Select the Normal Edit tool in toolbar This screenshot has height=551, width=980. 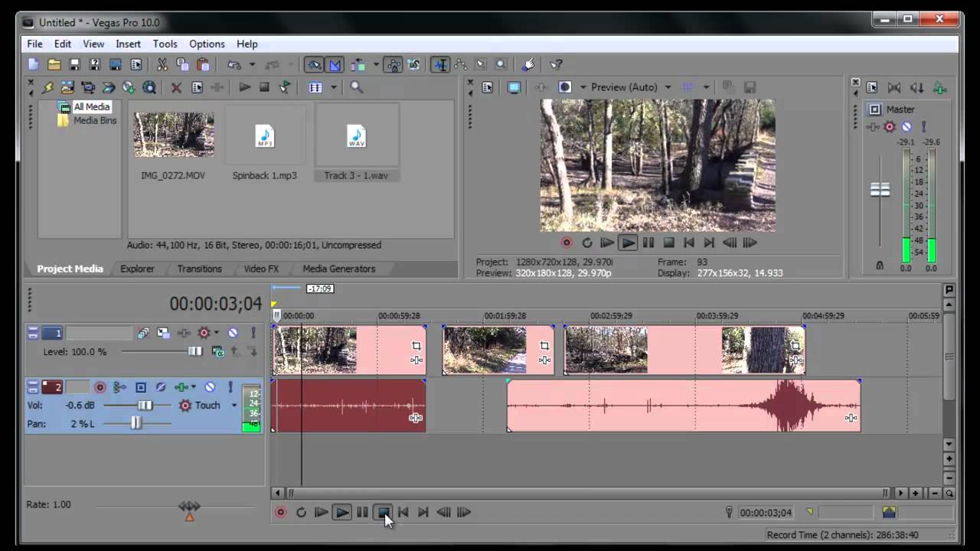click(x=440, y=65)
